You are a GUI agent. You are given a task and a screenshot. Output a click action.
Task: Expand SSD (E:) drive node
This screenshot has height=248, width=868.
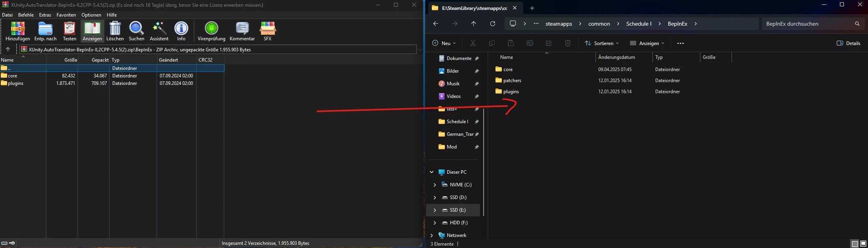tap(435, 210)
